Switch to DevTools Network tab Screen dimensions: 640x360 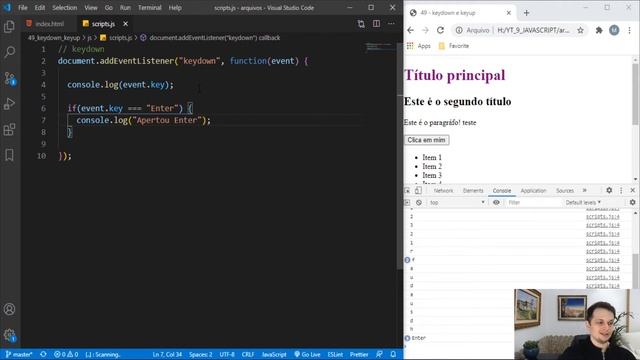[443, 191]
